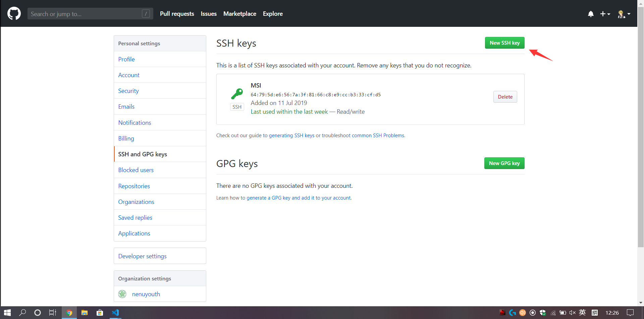
Task: Open Microsoft Store from the taskbar
Action: 100,313
